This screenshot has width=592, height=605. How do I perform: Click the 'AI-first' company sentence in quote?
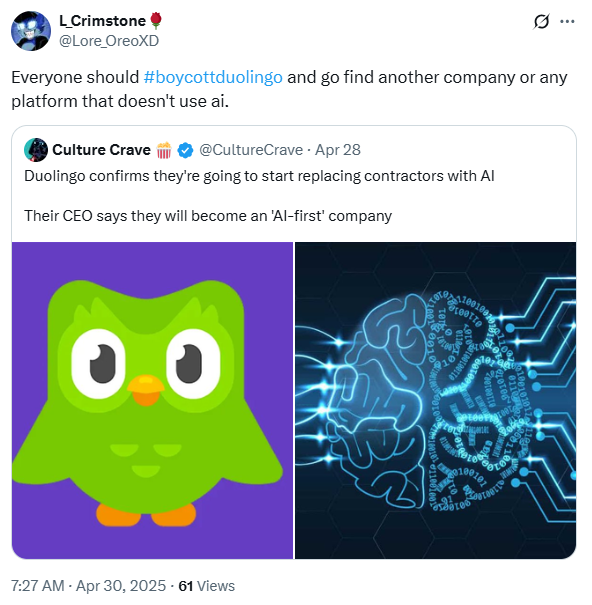point(208,216)
